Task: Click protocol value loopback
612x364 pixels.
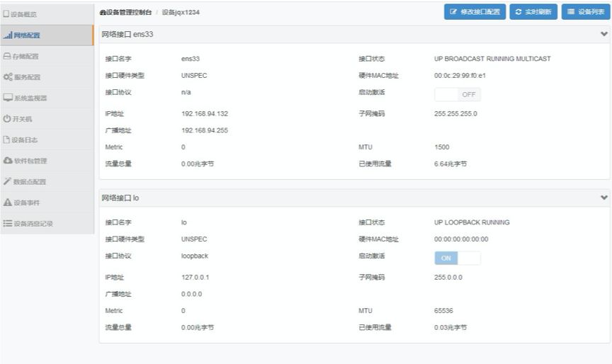Action: (x=194, y=256)
